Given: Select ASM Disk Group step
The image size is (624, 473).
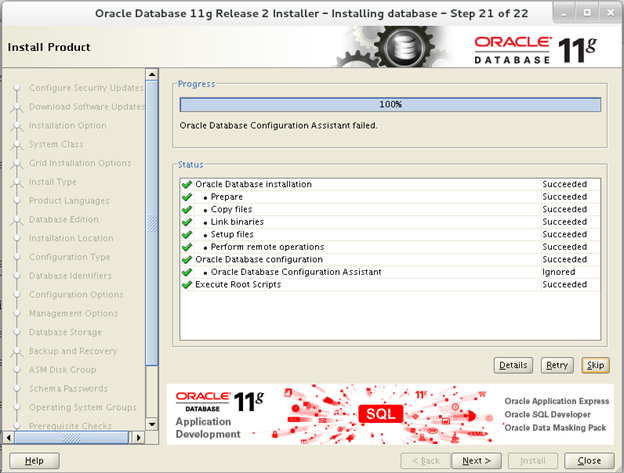Looking at the screenshot, I should coord(62,370).
